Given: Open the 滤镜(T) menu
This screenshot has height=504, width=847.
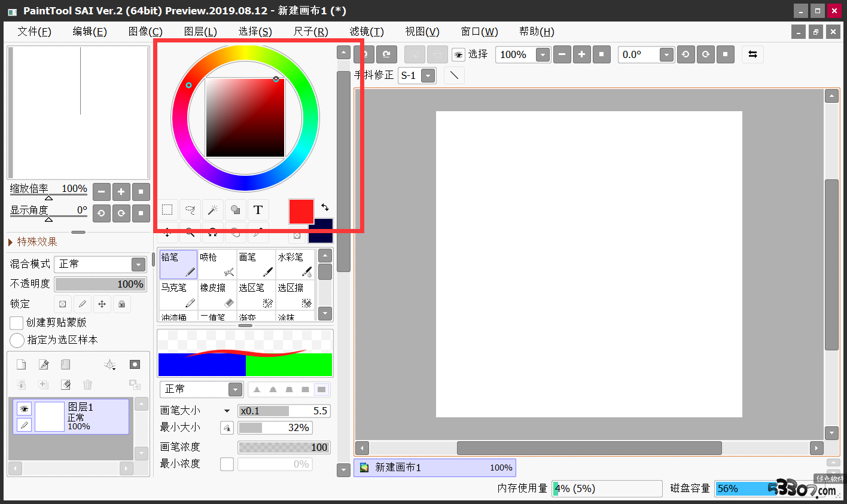Looking at the screenshot, I should point(367,32).
